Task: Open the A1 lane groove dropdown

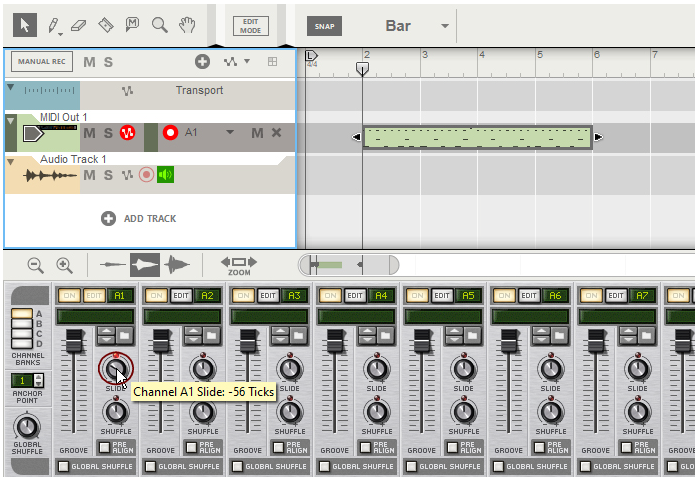Action: [x=229, y=132]
